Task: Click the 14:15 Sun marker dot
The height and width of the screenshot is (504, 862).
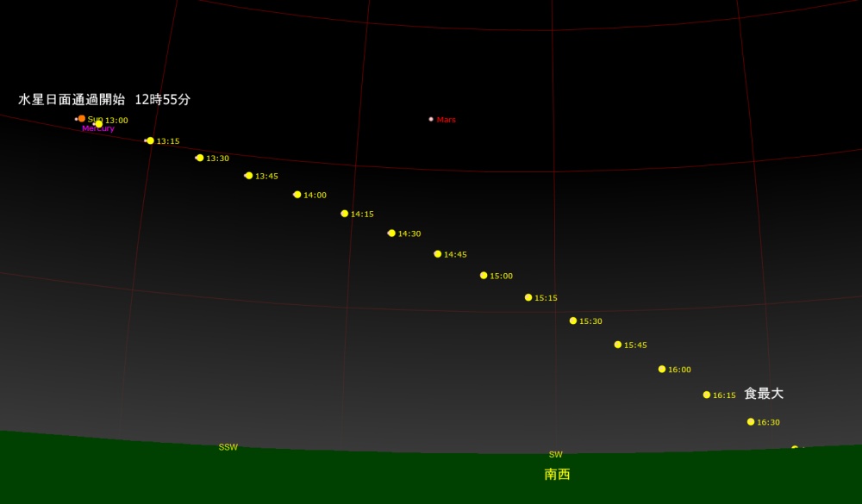Action: pyautogui.click(x=345, y=214)
